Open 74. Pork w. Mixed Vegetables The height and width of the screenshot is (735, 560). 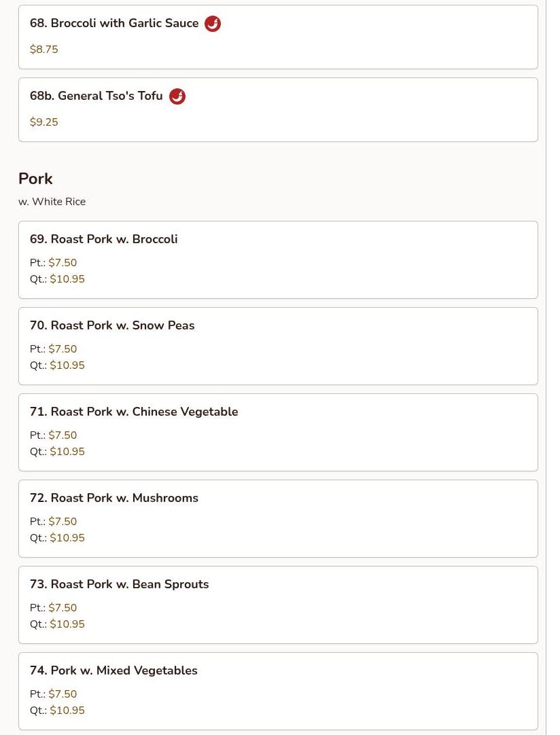(113, 670)
